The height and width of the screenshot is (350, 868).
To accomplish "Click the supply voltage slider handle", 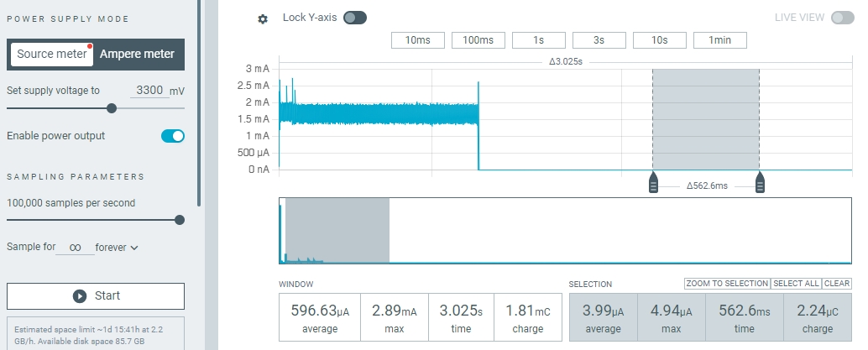I will coord(112,108).
